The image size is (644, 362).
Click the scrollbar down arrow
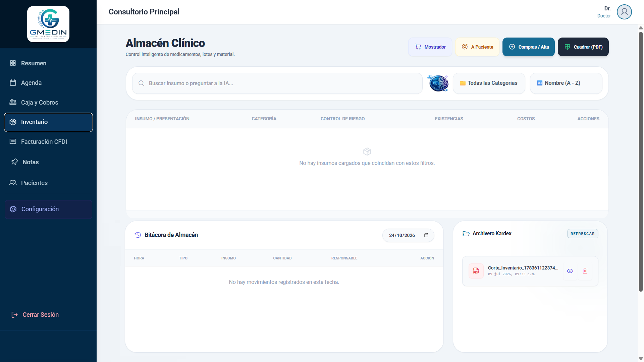641,359
